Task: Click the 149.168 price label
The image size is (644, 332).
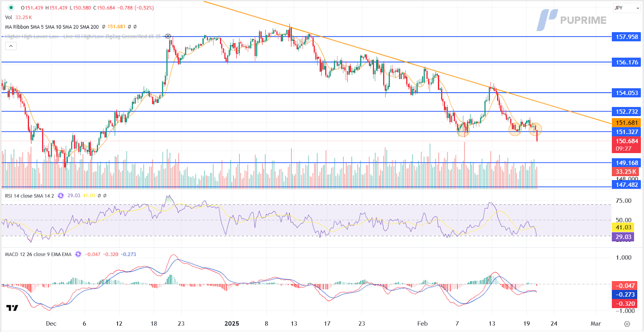Action: (x=627, y=163)
